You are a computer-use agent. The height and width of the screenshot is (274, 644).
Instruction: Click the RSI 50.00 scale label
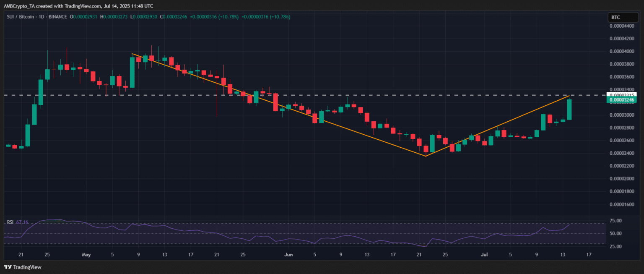coord(615,233)
